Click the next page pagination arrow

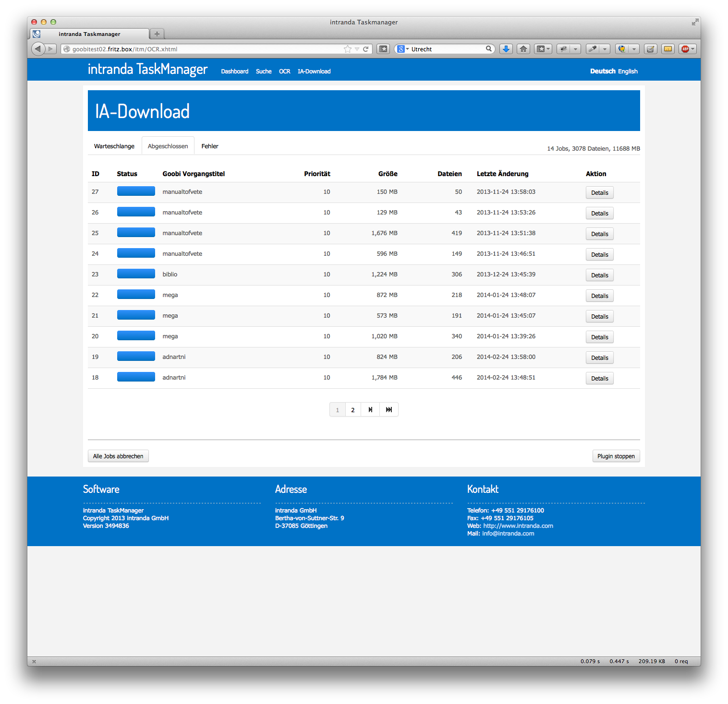[370, 410]
